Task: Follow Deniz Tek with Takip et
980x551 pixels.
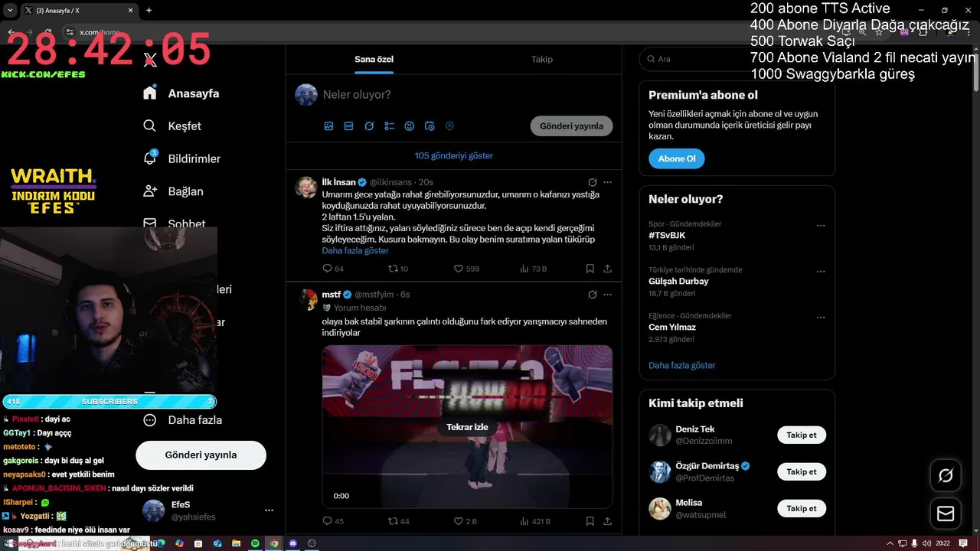Action: coord(802,435)
